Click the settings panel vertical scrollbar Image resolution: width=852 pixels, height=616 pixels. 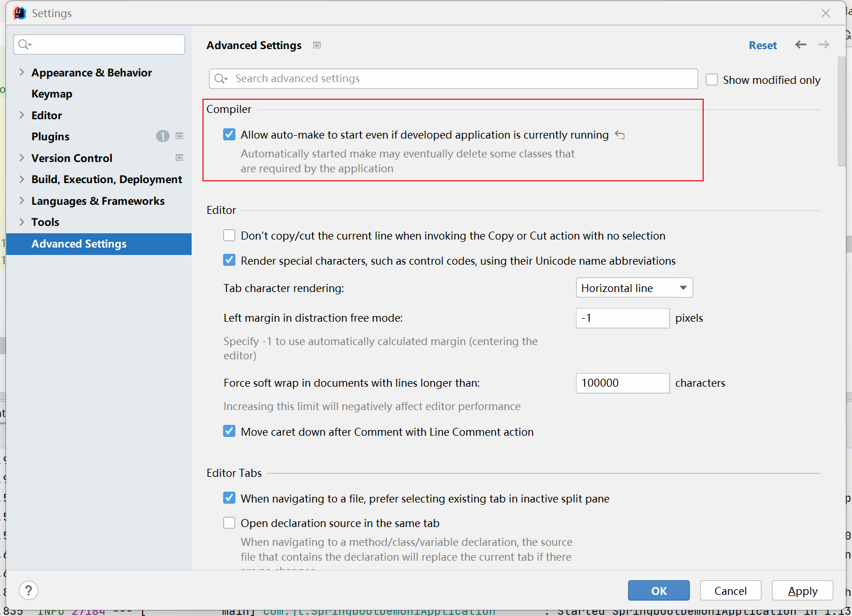tap(842, 114)
